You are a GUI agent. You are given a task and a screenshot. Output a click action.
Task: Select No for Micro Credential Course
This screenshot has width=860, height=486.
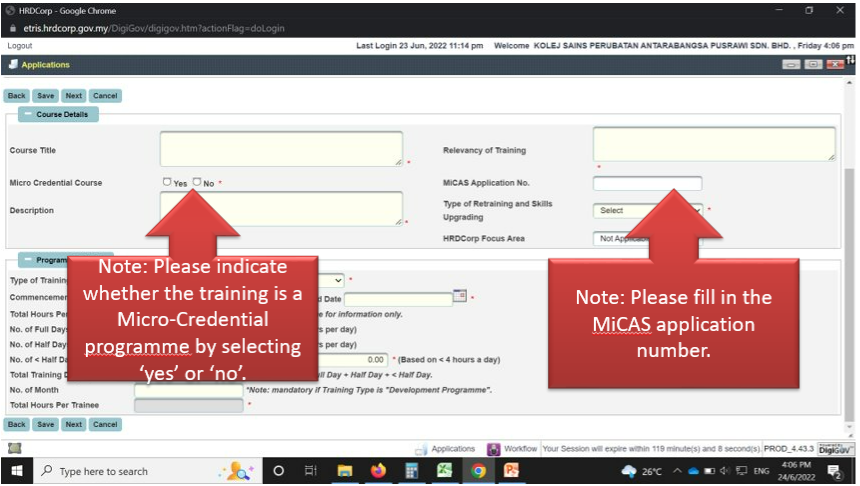[197, 182]
